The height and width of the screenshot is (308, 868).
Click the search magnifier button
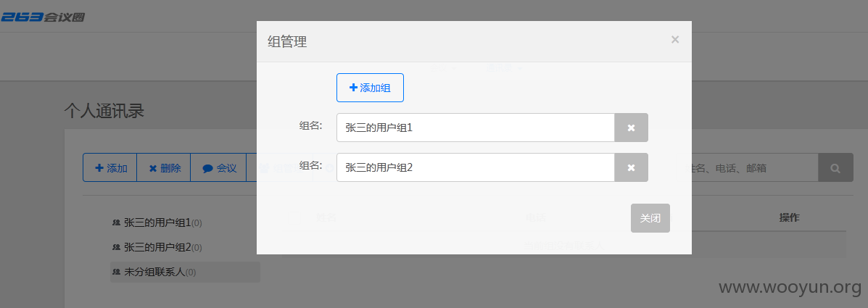pos(835,167)
